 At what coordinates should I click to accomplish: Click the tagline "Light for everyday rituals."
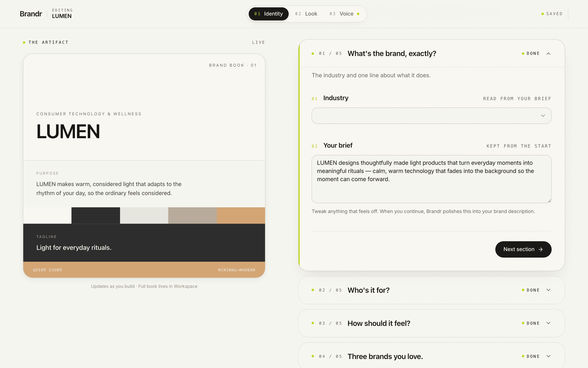click(x=74, y=248)
